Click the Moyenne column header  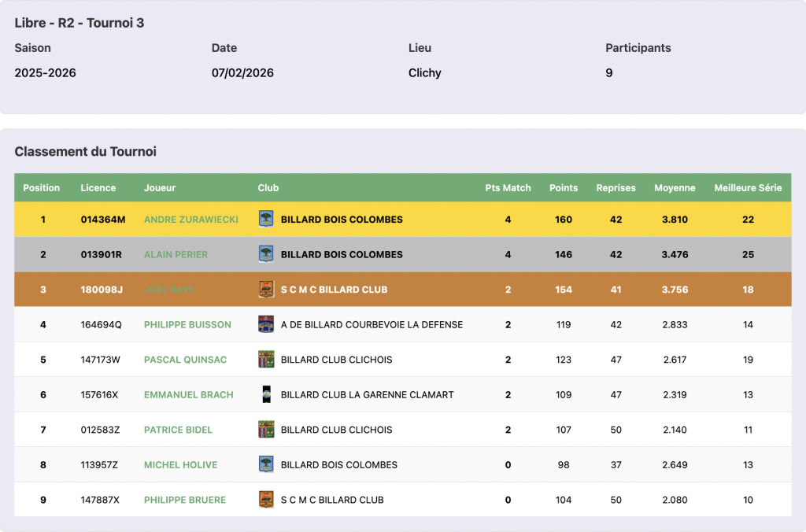[x=675, y=188]
